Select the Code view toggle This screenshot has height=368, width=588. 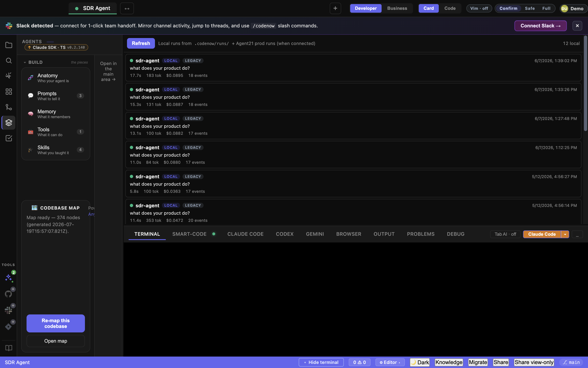(x=450, y=8)
